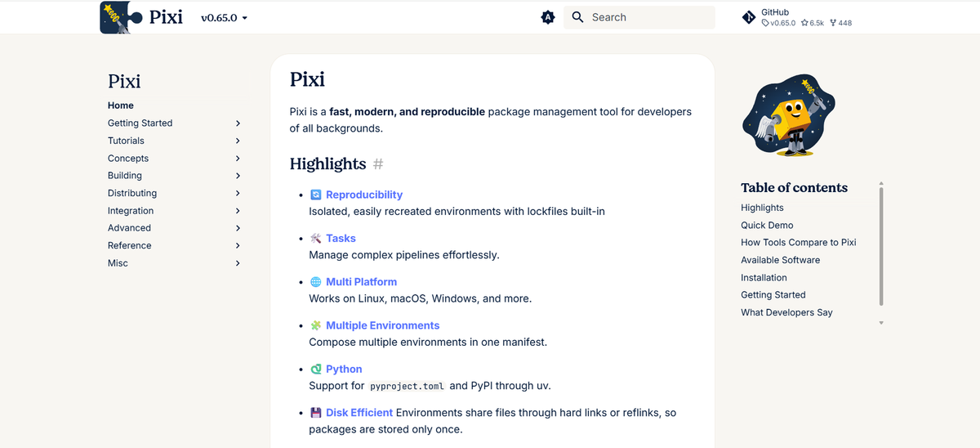The height and width of the screenshot is (448, 980).
Task: Open Misc in sidebar navigation
Action: pos(118,263)
